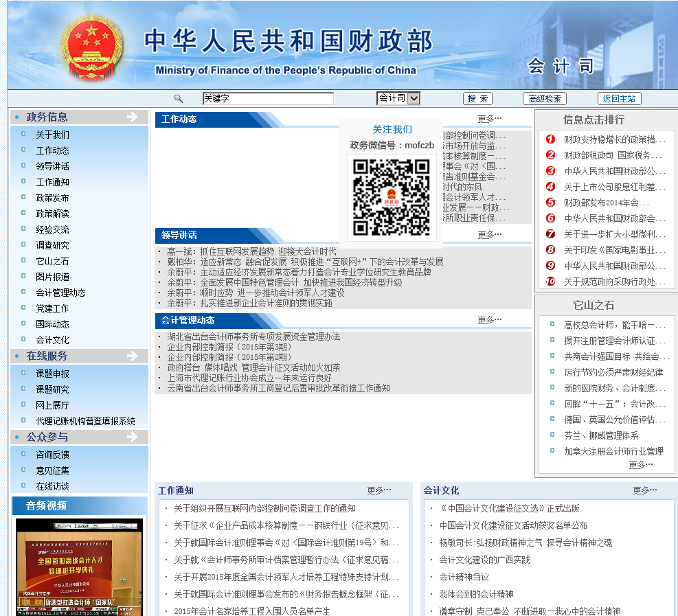Screen dimensions: 678x616
Task: Click 更多 under 它山之石 list
Action: [640, 465]
